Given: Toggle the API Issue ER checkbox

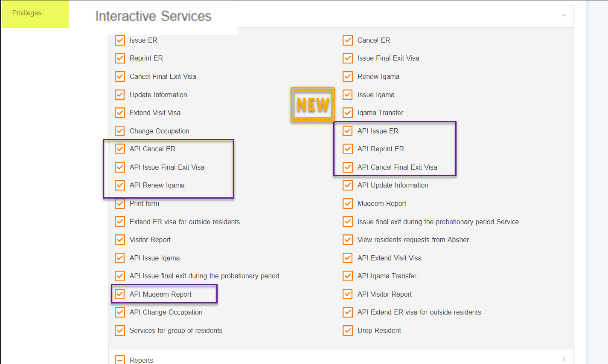Looking at the screenshot, I should pyautogui.click(x=348, y=131).
